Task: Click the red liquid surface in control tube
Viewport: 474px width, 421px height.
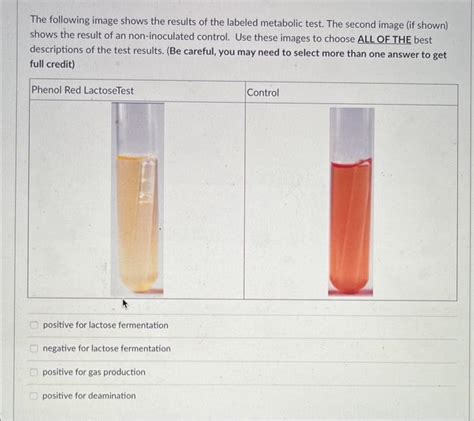Action: pyautogui.click(x=351, y=163)
